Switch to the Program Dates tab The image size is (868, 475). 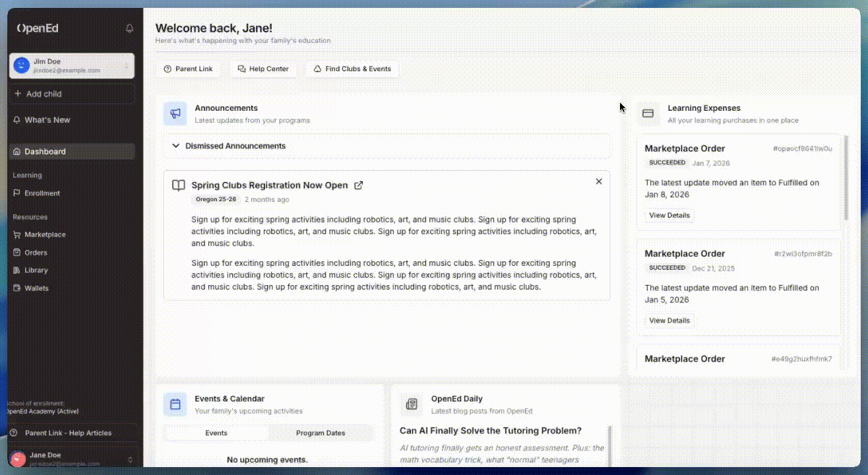(x=321, y=433)
